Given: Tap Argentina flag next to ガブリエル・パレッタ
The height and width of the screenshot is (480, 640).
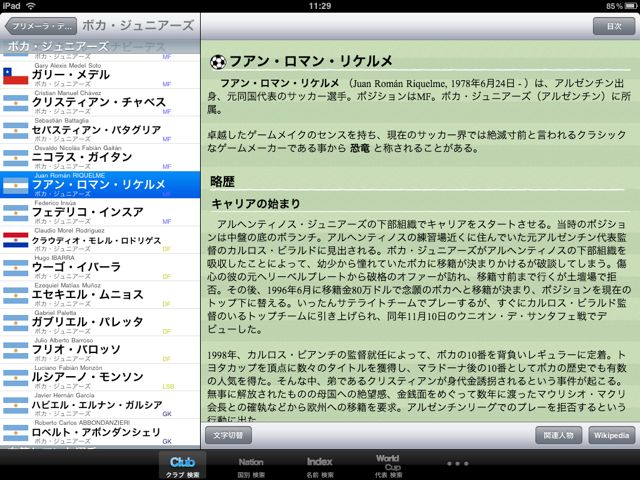Looking at the screenshot, I should [x=16, y=323].
